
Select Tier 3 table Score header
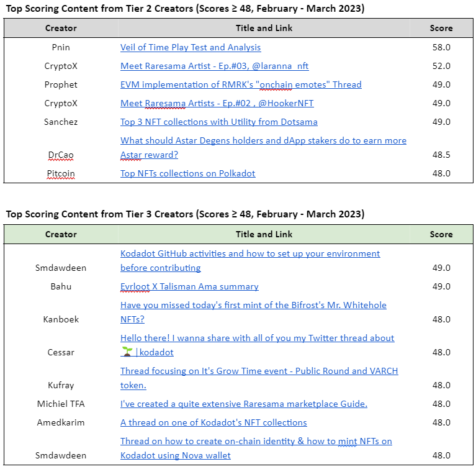coord(441,234)
